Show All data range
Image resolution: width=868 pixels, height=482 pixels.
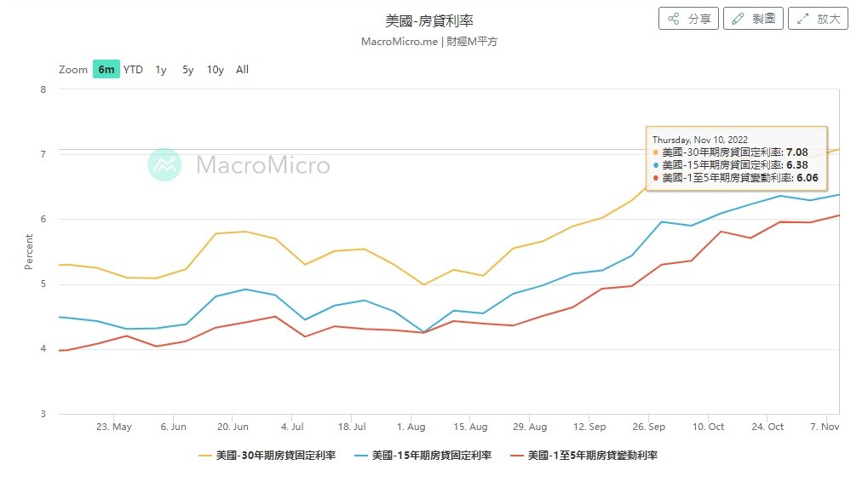242,69
